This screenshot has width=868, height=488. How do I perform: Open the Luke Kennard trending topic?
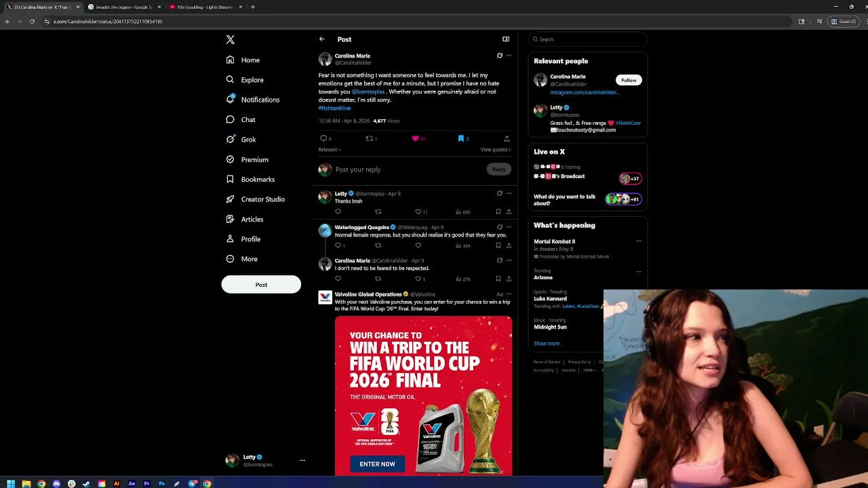(x=550, y=299)
